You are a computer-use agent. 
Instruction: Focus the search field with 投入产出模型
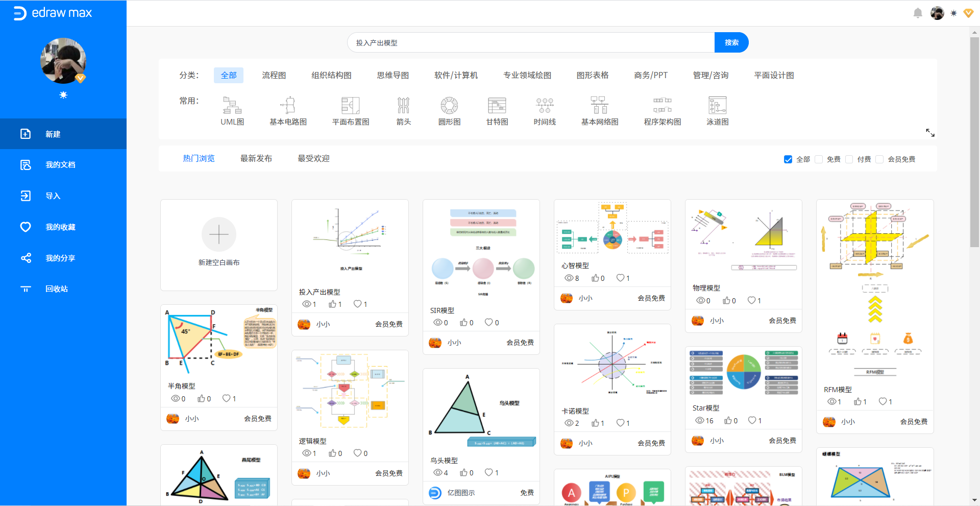[531, 42]
